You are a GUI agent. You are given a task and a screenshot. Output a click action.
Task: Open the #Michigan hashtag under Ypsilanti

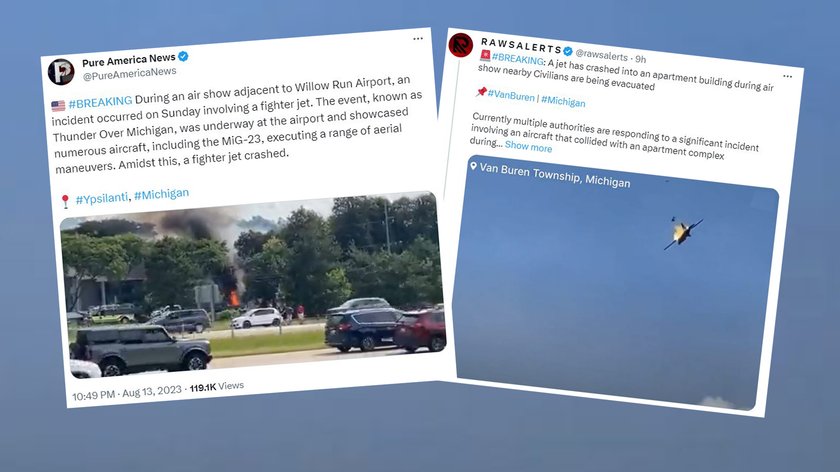pos(161,194)
